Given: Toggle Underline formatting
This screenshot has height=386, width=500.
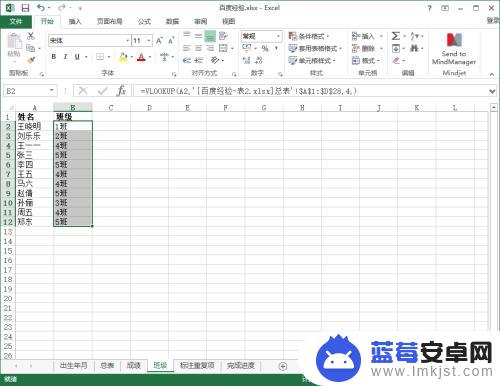Looking at the screenshot, I should 77,57.
